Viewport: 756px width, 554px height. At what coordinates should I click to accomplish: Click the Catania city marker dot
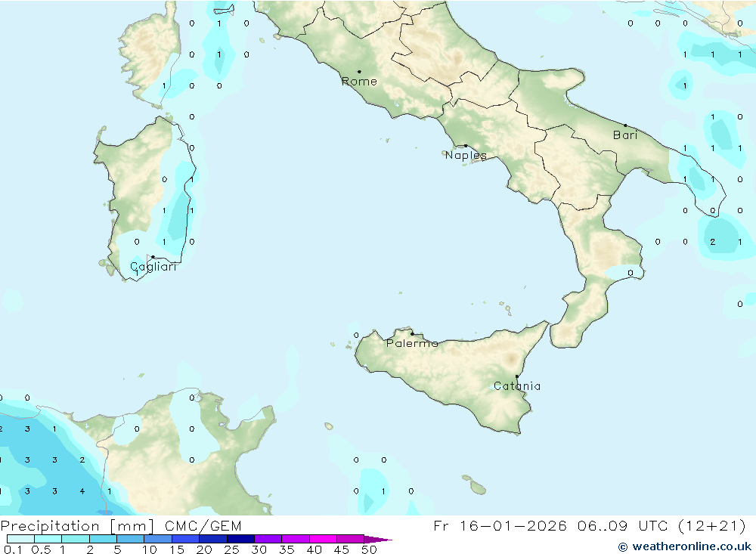pos(517,376)
